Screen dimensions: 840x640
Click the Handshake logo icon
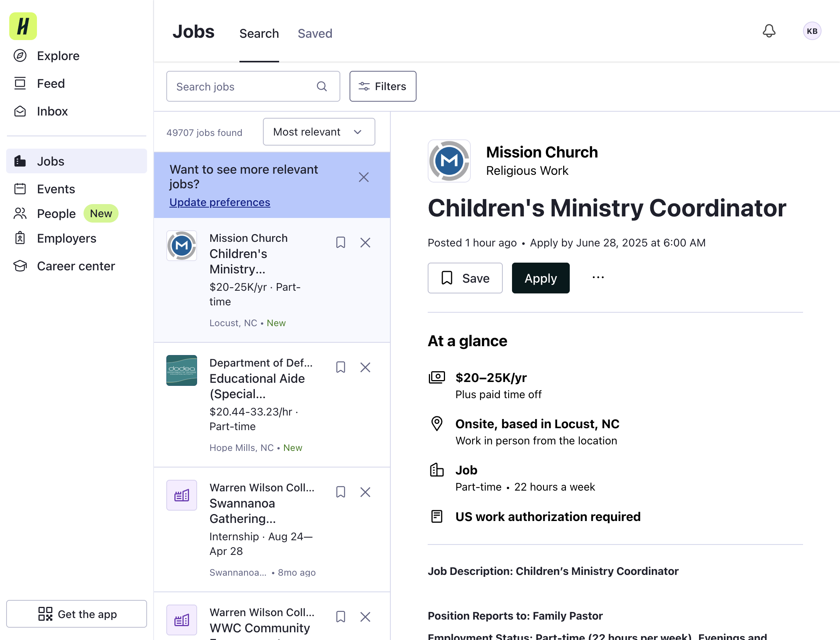[23, 26]
